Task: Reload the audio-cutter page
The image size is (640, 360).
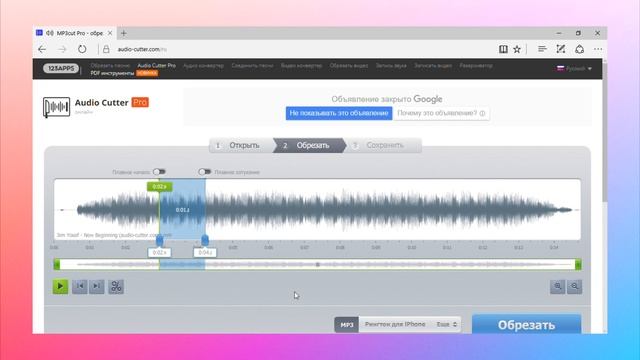Action: click(82, 49)
